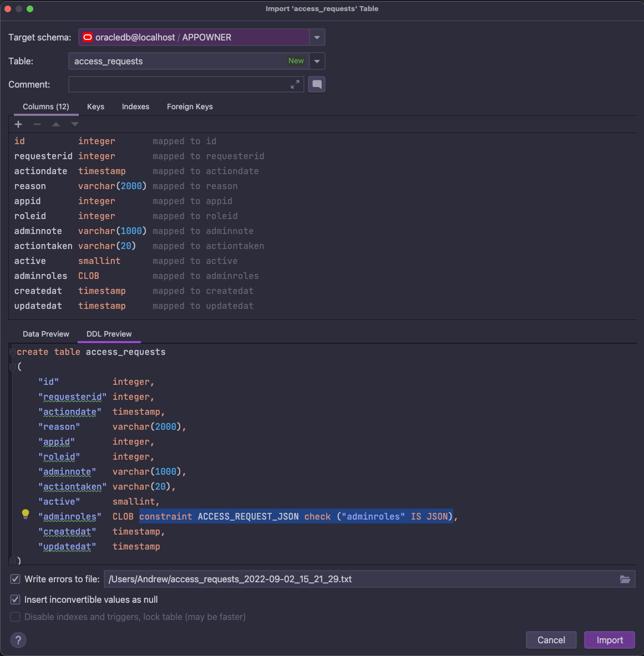This screenshot has width=644, height=656.
Task: Click the remove column minus icon
Action: 37,124
